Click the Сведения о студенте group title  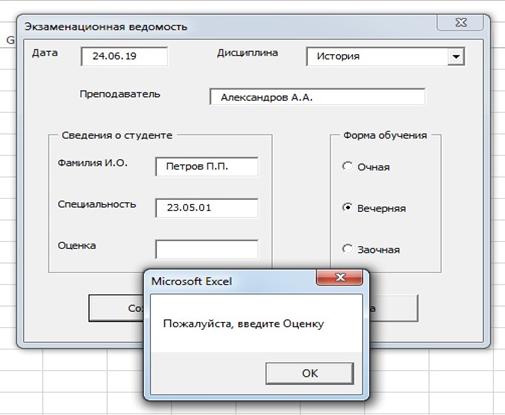point(117,135)
